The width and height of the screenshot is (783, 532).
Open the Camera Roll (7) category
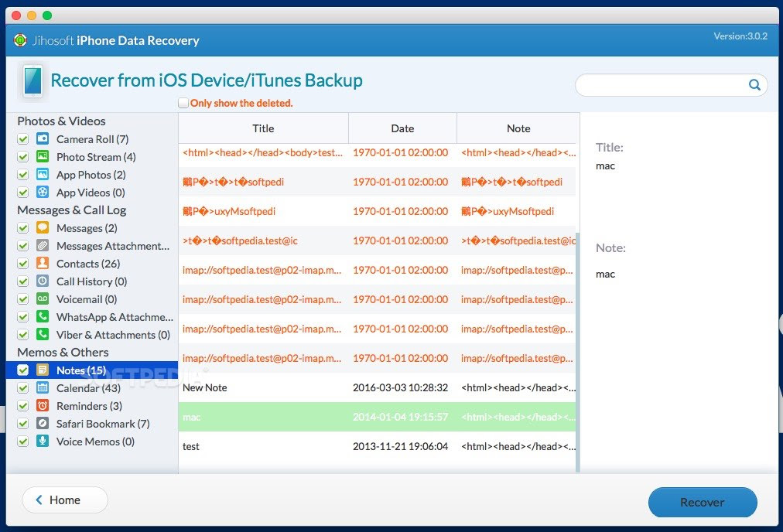pyautogui.click(x=92, y=139)
